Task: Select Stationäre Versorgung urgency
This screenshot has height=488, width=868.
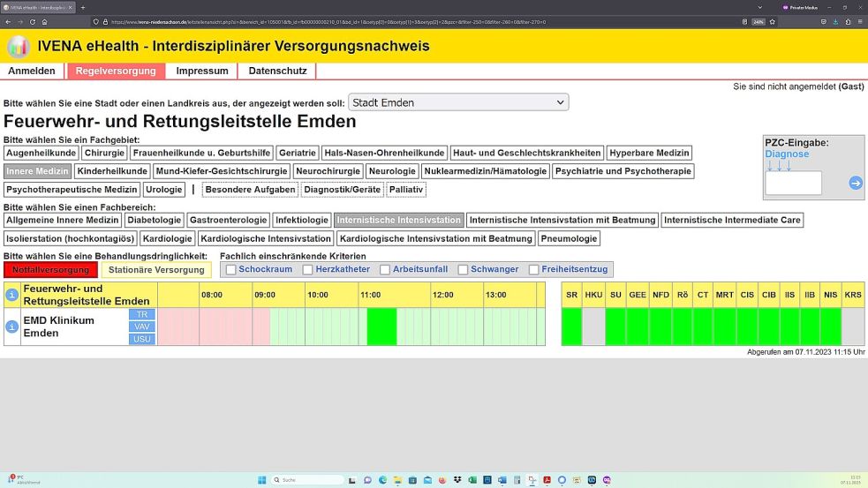Action: [x=156, y=270]
